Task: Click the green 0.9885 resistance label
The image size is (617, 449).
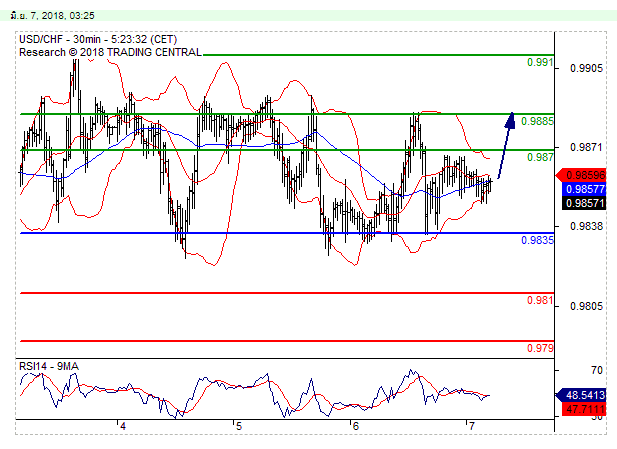Action: point(537,121)
